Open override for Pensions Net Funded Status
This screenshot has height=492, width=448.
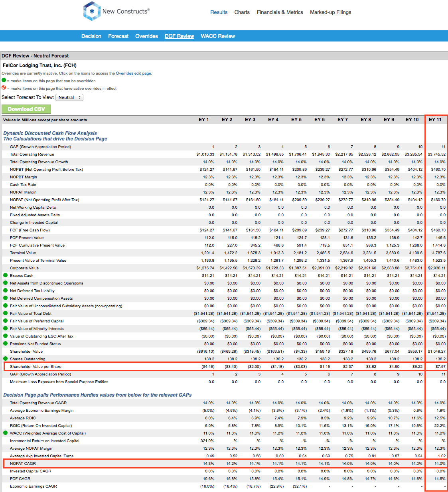[6, 344]
